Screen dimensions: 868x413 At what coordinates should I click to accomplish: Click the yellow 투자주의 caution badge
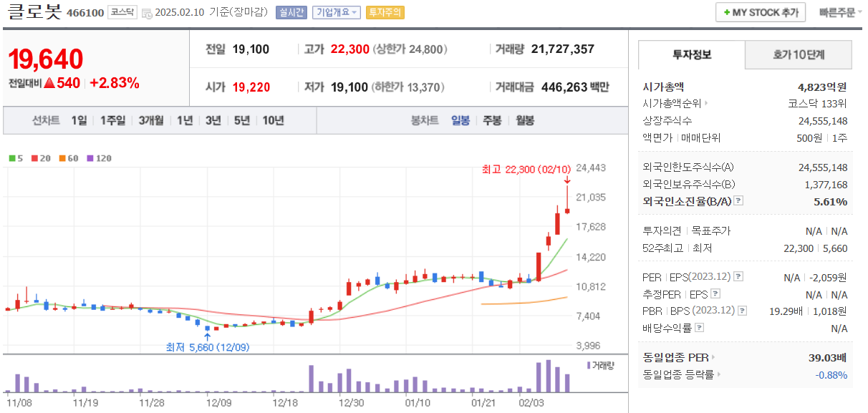tap(385, 11)
